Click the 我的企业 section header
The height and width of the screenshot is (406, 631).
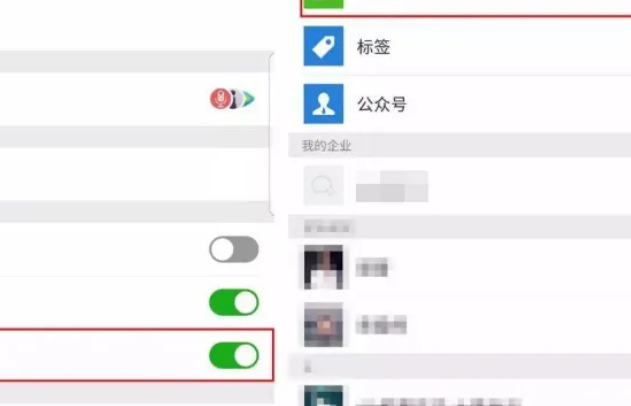click(326, 146)
